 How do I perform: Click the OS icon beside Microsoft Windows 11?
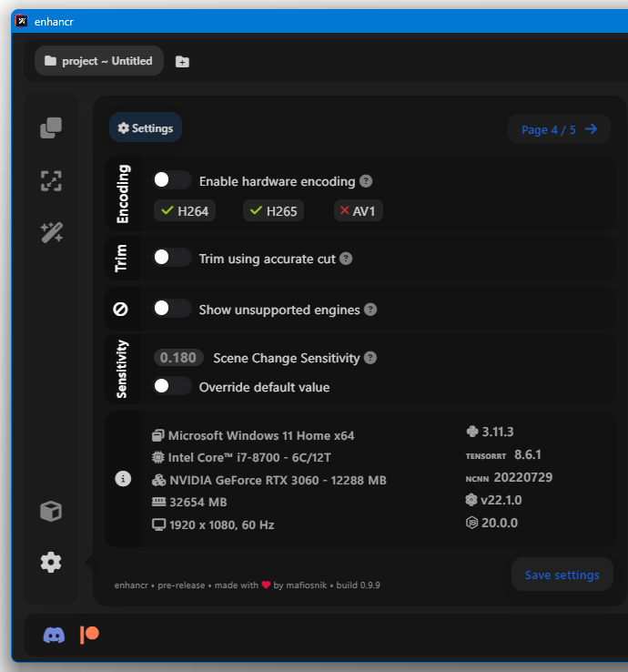coord(158,435)
